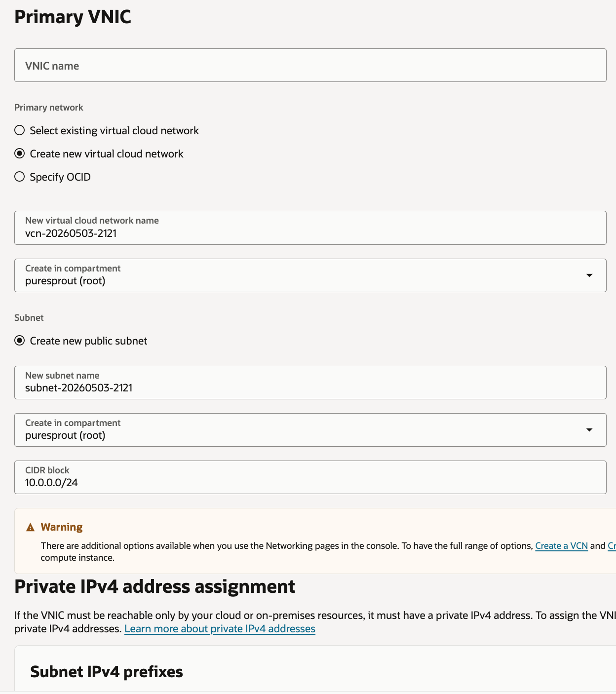Viewport: 616px width, 694px height.
Task: Click the Private IPv4 address assignment heading
Action: (154, 586)
